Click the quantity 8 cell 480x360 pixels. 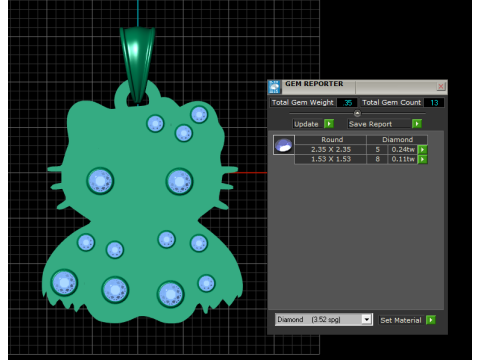tap(377, 159)
